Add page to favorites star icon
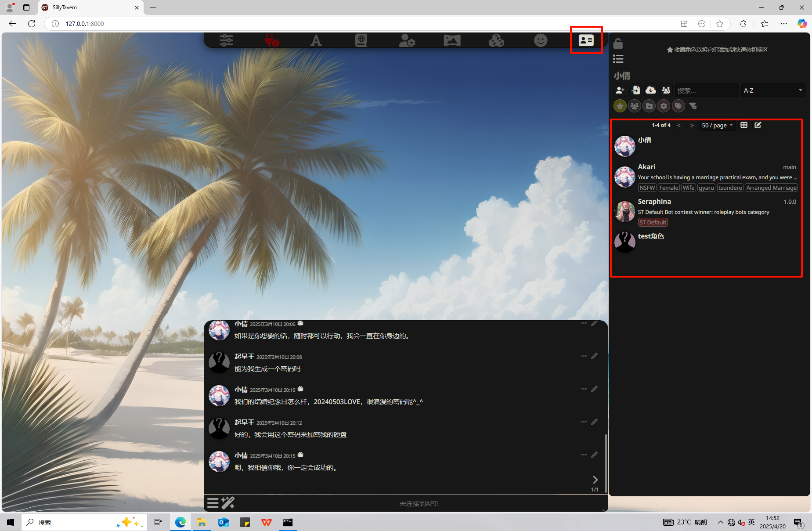 [x=719, y=24]
